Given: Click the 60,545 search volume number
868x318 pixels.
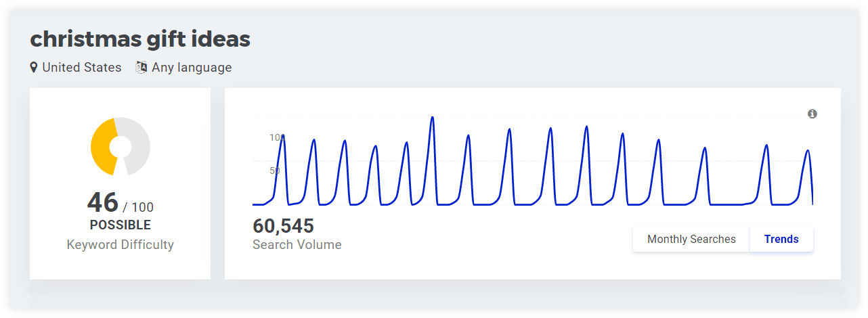Looking at the screenshot, I should [283, 226].
